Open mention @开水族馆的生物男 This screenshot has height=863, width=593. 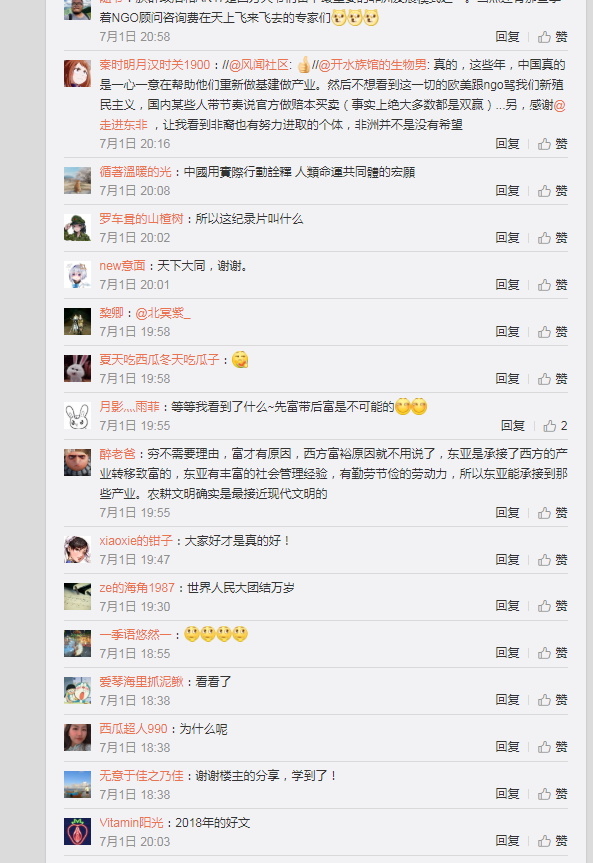(372, 65)
